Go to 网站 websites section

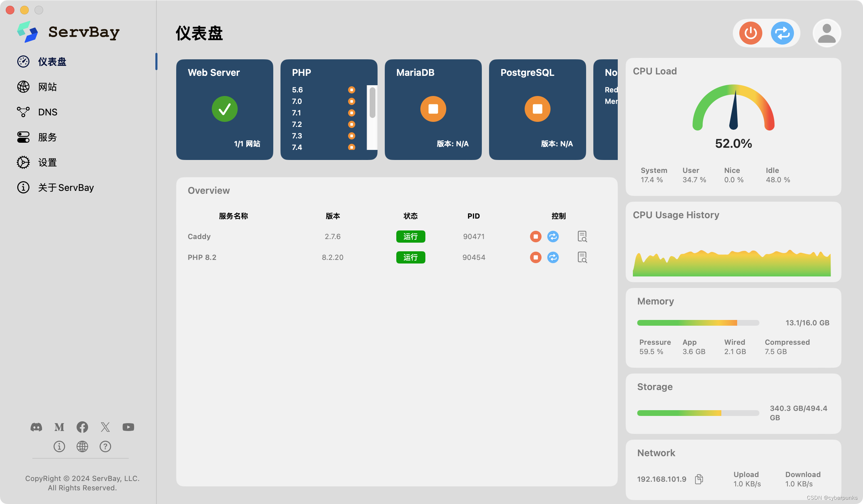click(x=37, y=87)
